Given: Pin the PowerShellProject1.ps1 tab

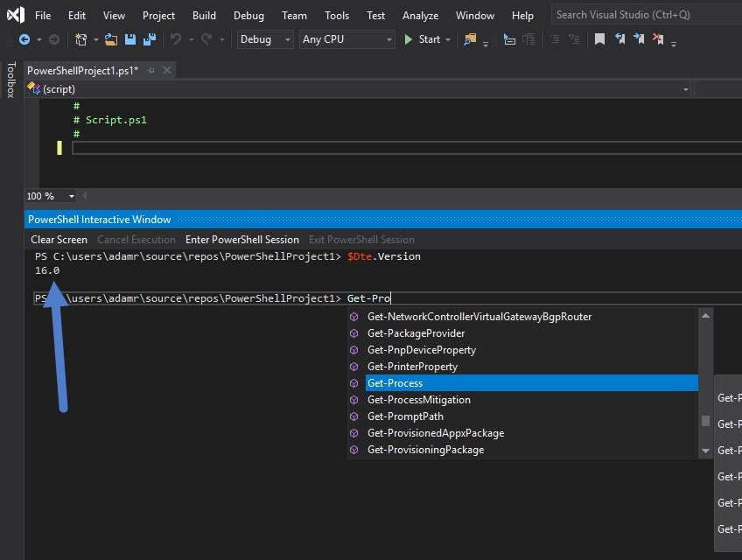Looking at the screenshot, I should 150,70.
